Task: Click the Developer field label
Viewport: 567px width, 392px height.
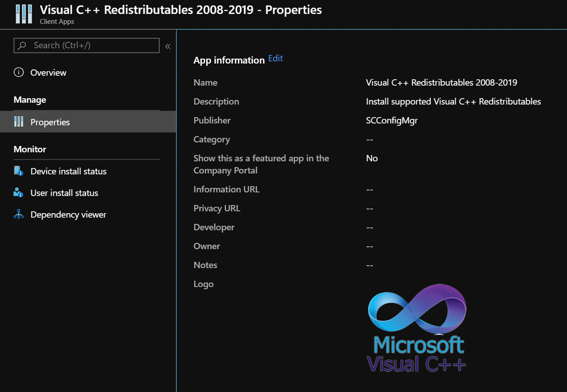Action: 214,227
